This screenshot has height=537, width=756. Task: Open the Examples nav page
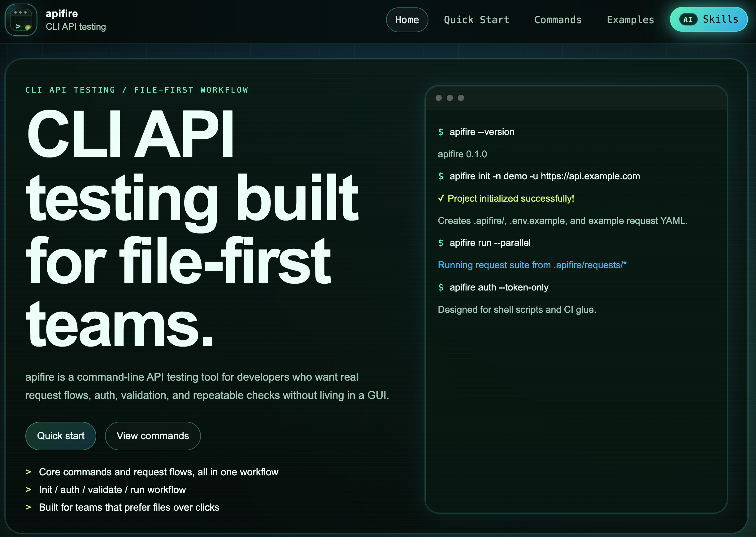tap(630, 20)
